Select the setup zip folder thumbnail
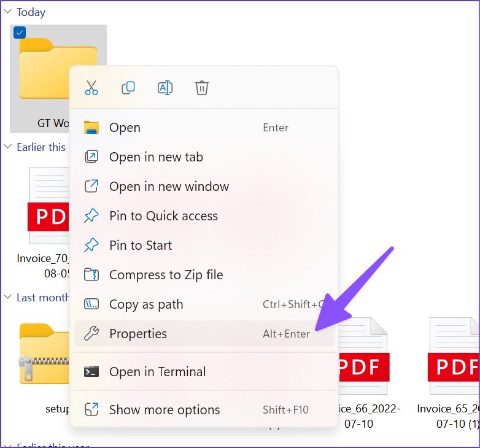The image size is (480, 448). click(x=44, y=354)
